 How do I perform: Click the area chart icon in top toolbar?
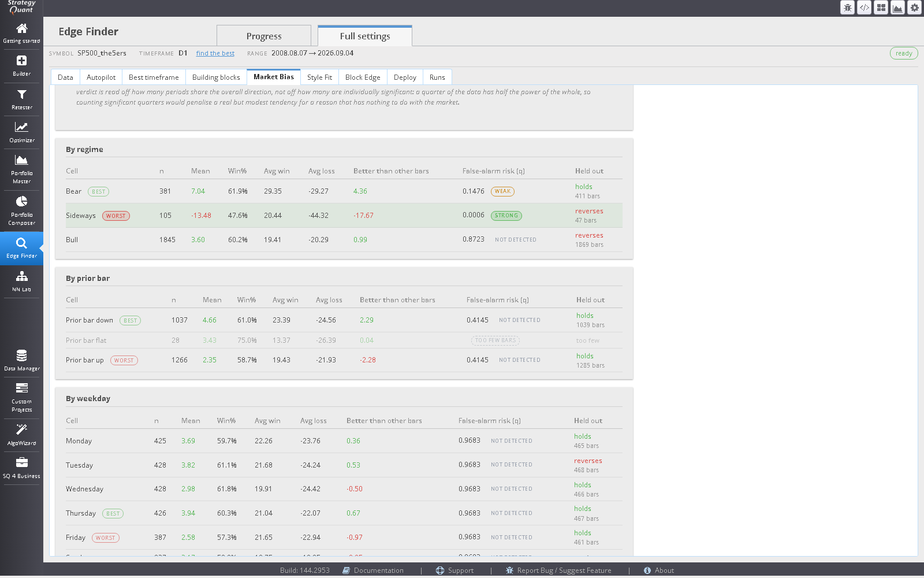click(x=897, y=8)
